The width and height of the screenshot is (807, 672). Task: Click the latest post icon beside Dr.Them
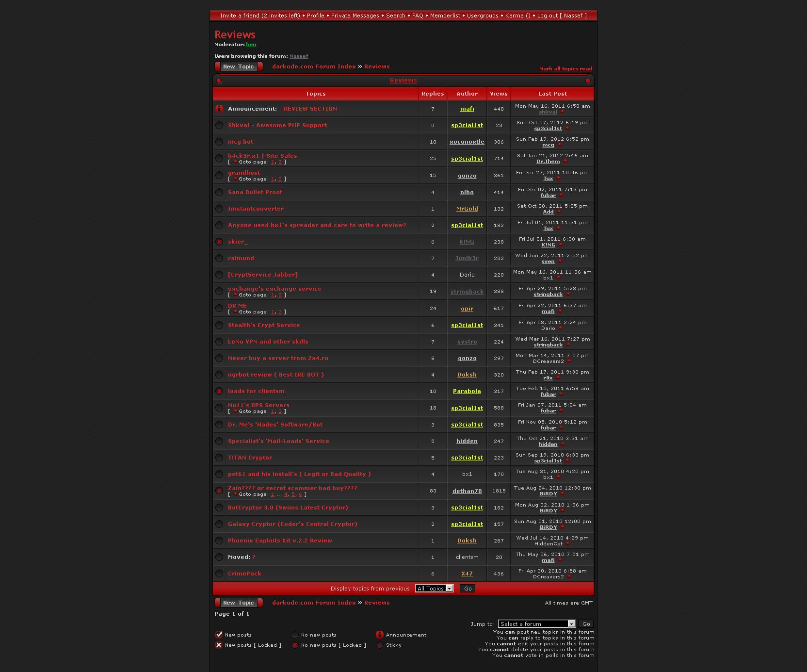coord(565,162)
